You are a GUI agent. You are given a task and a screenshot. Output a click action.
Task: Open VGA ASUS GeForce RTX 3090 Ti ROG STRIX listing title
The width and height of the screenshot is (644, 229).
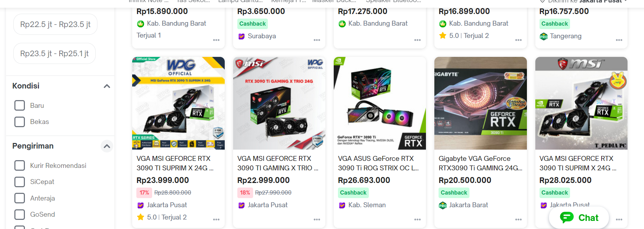pos(378,163)
